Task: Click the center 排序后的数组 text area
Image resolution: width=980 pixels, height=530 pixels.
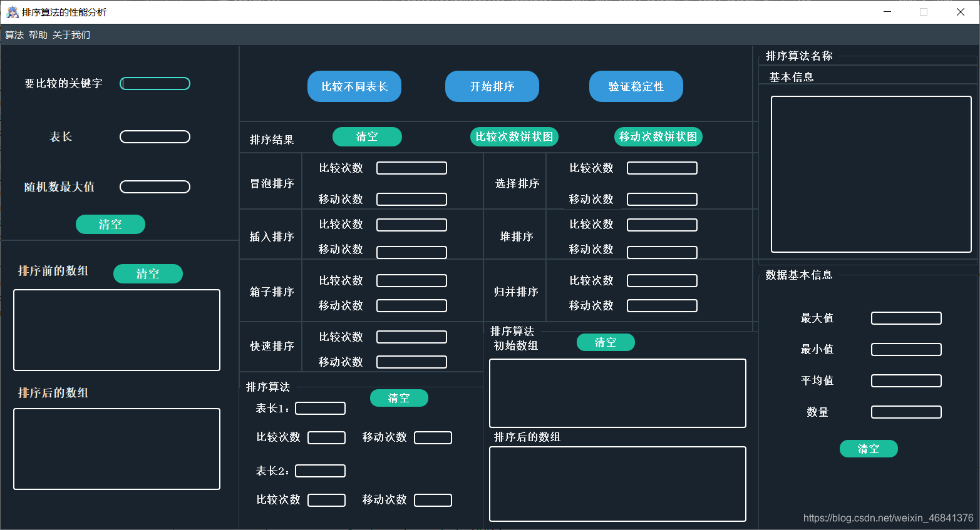Action: point(618,484)
